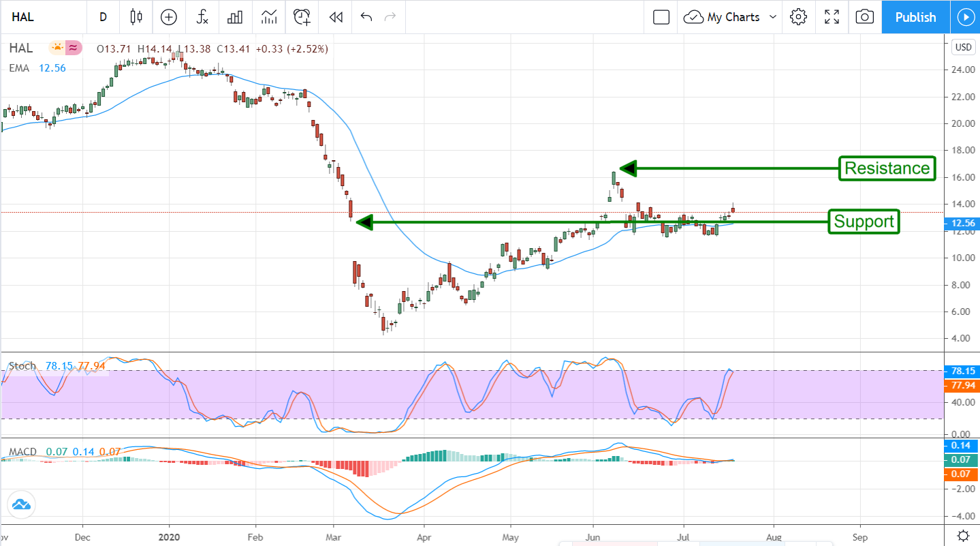Click the Compare or add symbol icon

tap(168, 17)
